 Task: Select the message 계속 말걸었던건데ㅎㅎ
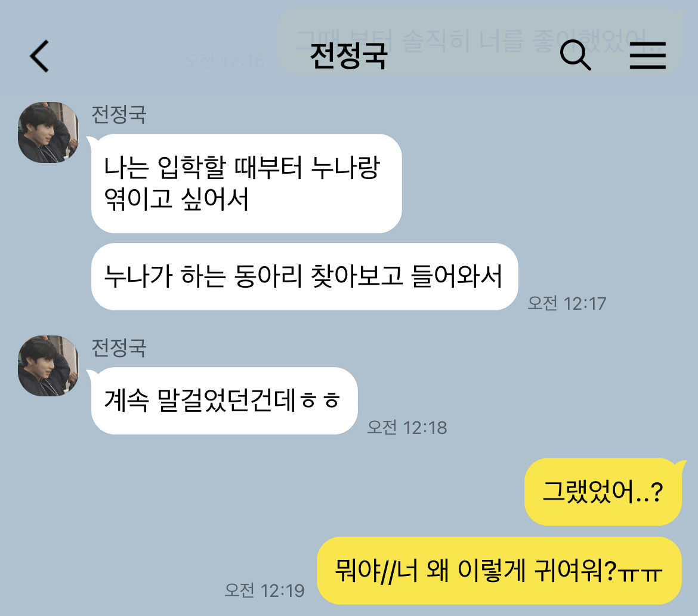pos(224,401)
